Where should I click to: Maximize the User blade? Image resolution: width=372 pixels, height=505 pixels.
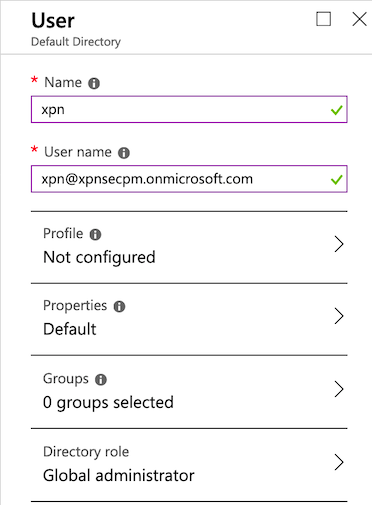coord(323,19)
